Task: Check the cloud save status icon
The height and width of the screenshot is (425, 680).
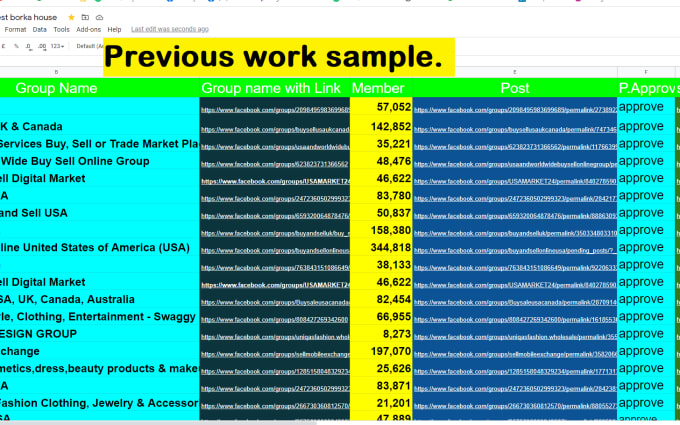Action: (x=99, y=17)
